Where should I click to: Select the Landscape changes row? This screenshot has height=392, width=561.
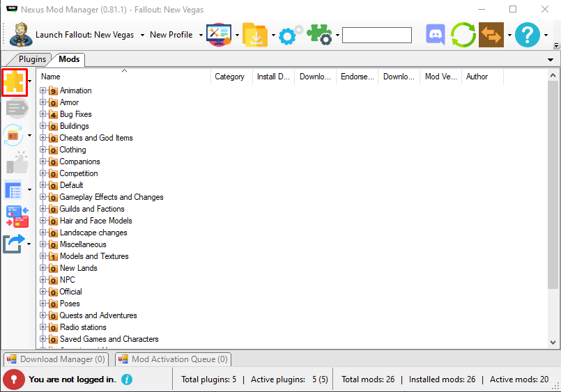(93, 233)
